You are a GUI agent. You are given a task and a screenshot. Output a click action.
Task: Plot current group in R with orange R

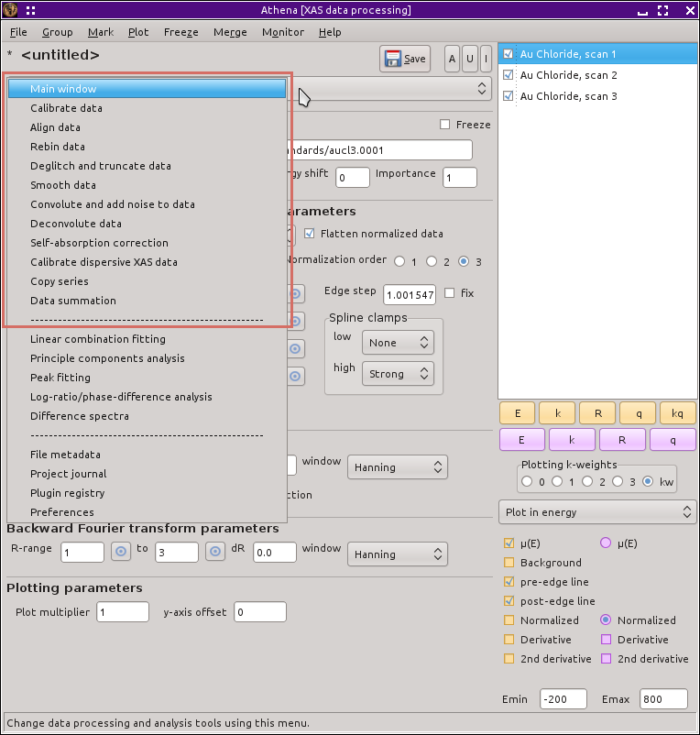(x=598, y=413)
